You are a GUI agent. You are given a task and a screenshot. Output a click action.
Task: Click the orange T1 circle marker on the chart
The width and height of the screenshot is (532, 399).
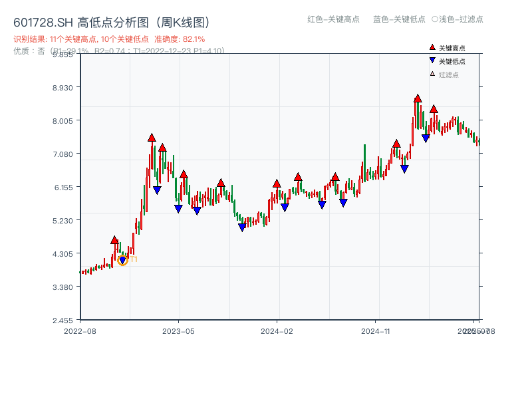tap(124, 259)
